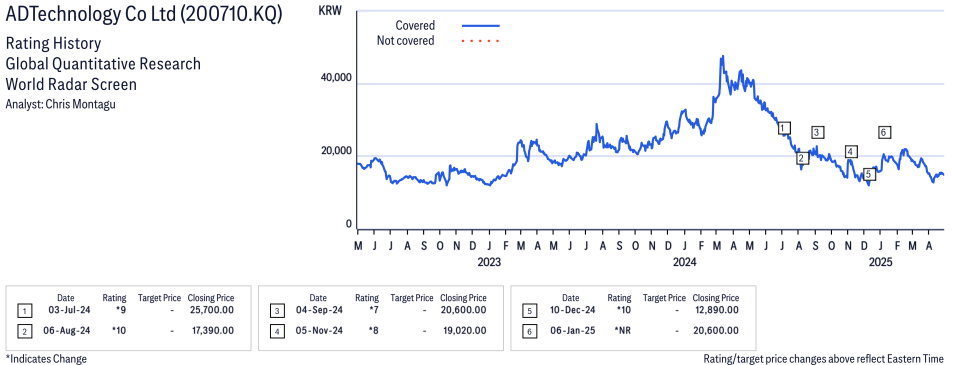Viewport: 955px width, 365px height.
Task: Click the 20,600.00 closing price for 06-Jan-25
Action: click(716, 330)
